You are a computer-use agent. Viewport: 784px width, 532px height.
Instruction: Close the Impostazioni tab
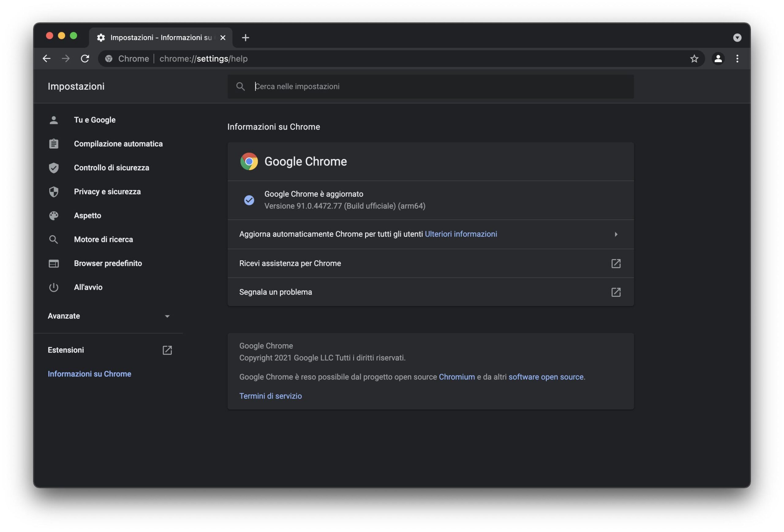coord(223,37)
